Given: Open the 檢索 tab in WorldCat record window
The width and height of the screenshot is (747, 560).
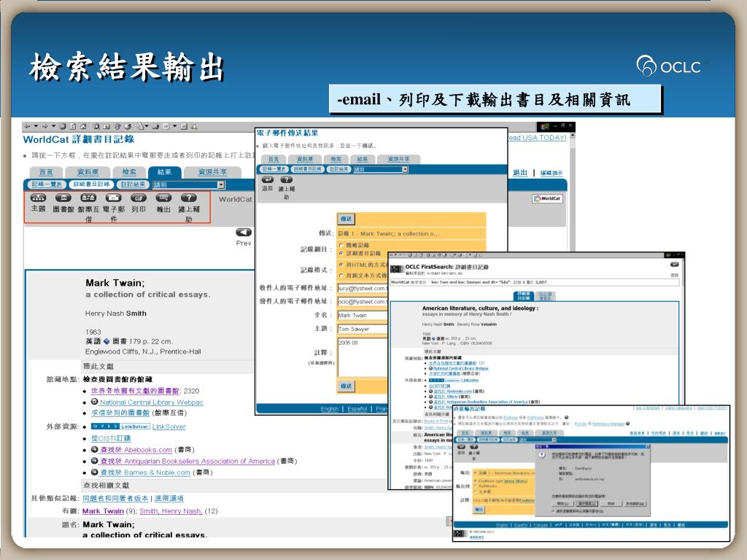Looking at the screenshot, I should [x=129, y=172].
